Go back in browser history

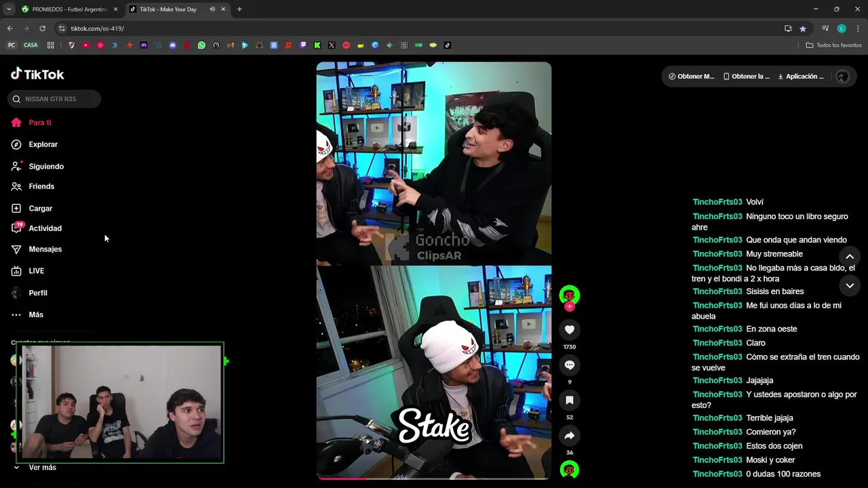(9, 28)
